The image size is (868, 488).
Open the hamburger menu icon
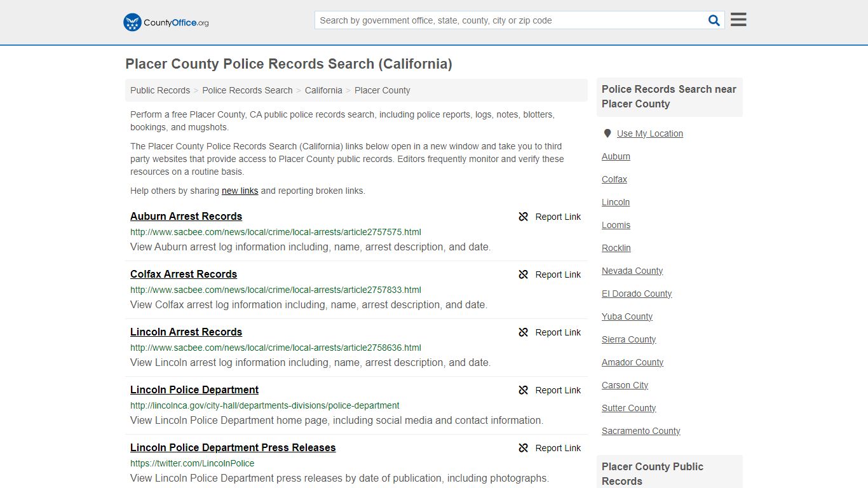pyautogui.click(x=738, y=20)
